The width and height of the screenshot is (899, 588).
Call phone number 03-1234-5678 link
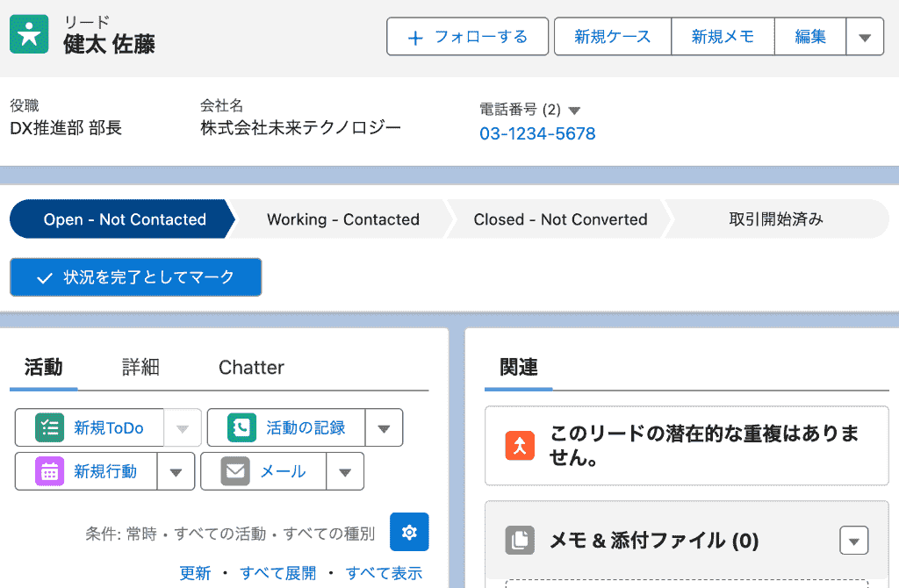[537, 134]
